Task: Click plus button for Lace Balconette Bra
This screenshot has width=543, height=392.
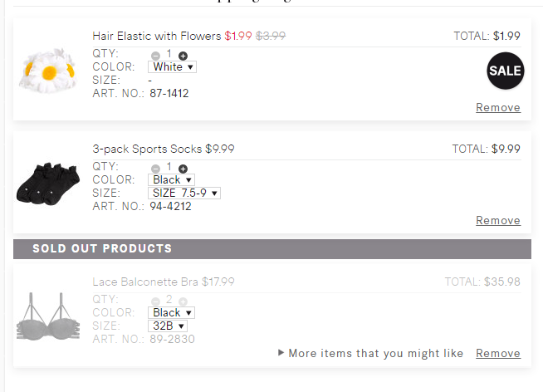Action: (x=183, y=301)
